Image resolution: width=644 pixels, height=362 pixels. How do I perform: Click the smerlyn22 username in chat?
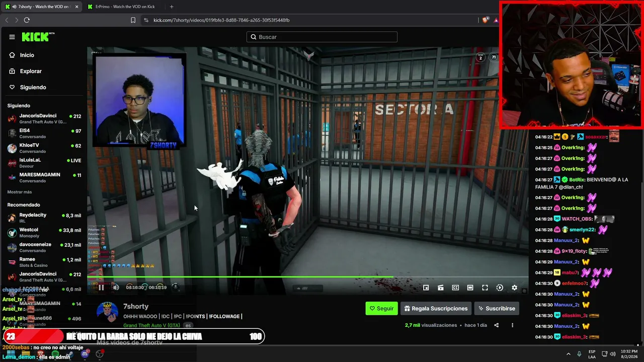point(582,230)
